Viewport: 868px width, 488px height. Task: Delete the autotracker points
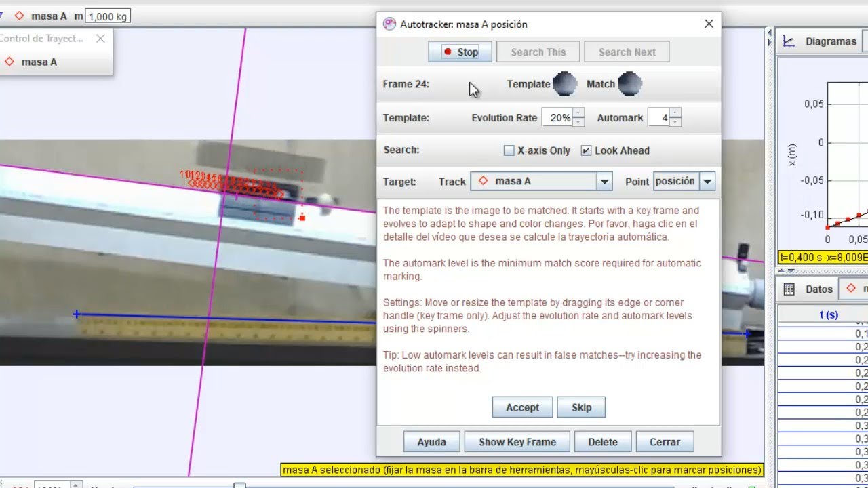pyautogui.click(x=603, y=442)
